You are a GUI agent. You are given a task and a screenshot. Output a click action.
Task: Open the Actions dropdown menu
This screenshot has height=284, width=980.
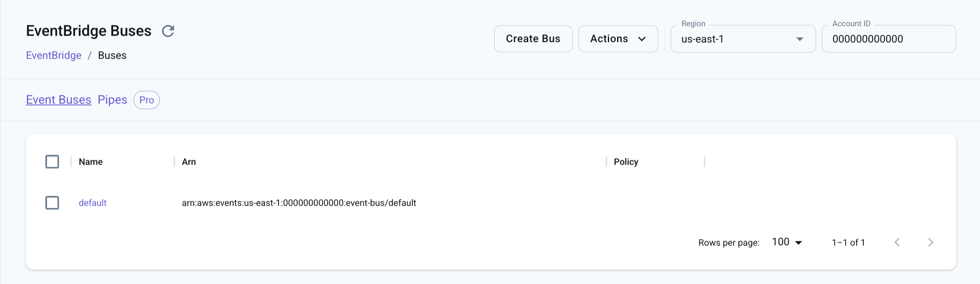click(x=618, y=39)
